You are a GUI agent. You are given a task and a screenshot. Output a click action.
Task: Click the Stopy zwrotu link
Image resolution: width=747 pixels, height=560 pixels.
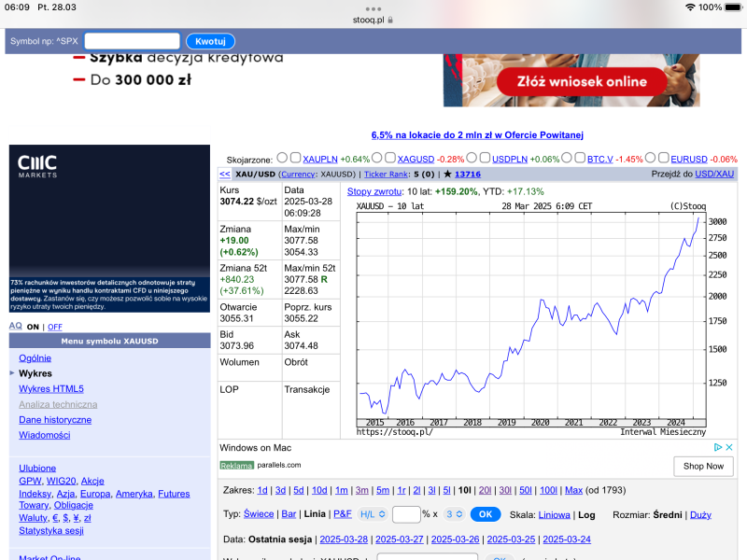(374, 191)
